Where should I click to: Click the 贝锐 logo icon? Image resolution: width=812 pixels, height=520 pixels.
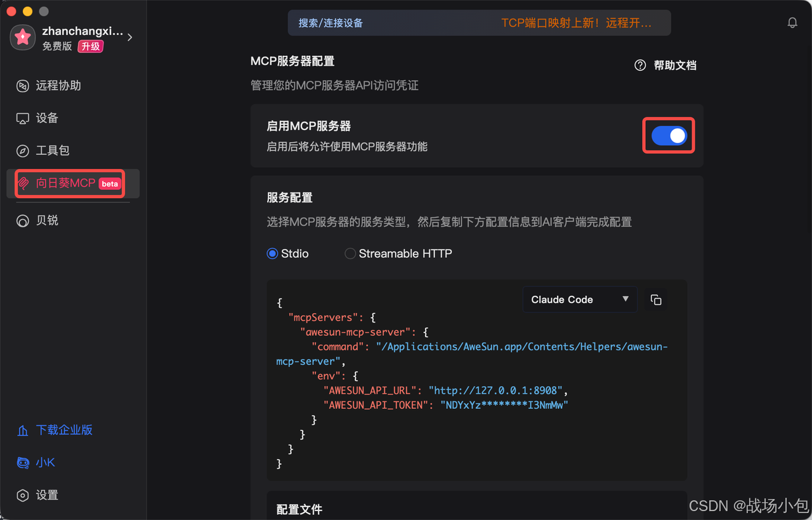(23, 220)
